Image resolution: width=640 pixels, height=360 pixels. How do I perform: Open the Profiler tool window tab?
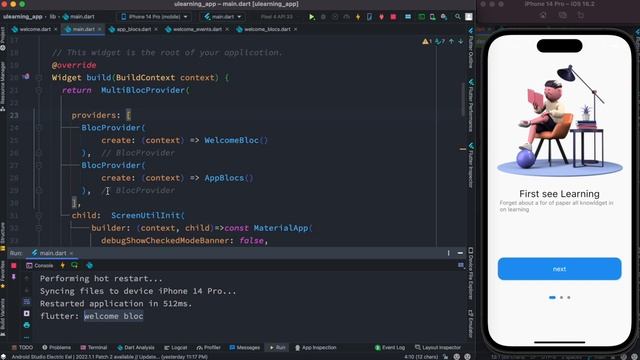click(x=209, y=347)
